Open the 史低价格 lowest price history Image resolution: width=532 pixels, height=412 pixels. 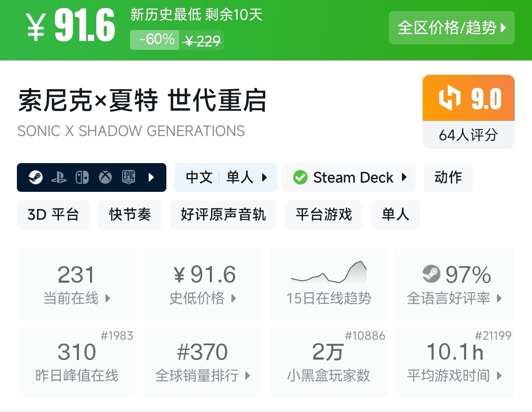[203, 284]
